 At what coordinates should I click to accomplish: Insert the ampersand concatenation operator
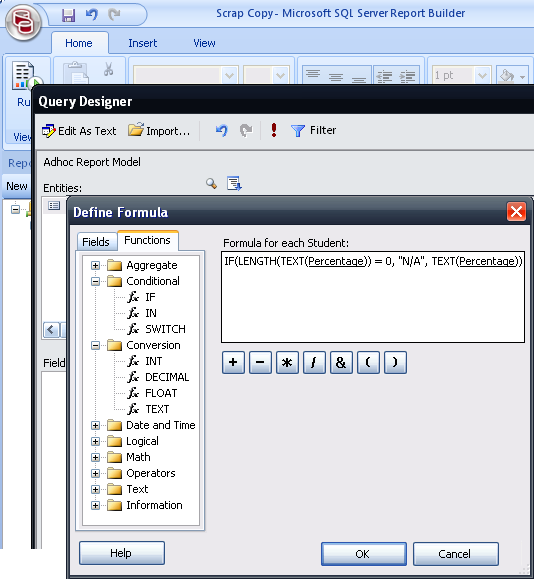[x=341, y=362]
